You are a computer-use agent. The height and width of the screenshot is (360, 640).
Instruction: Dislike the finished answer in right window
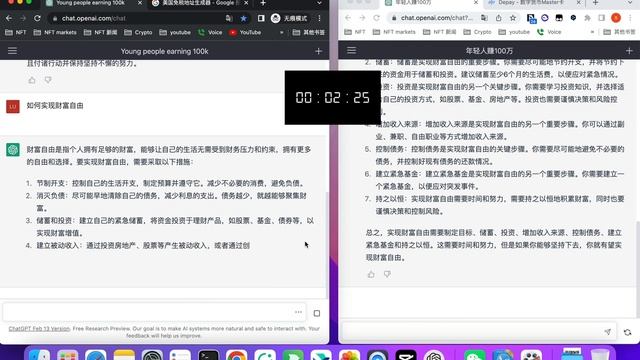(x=387, y=274)
